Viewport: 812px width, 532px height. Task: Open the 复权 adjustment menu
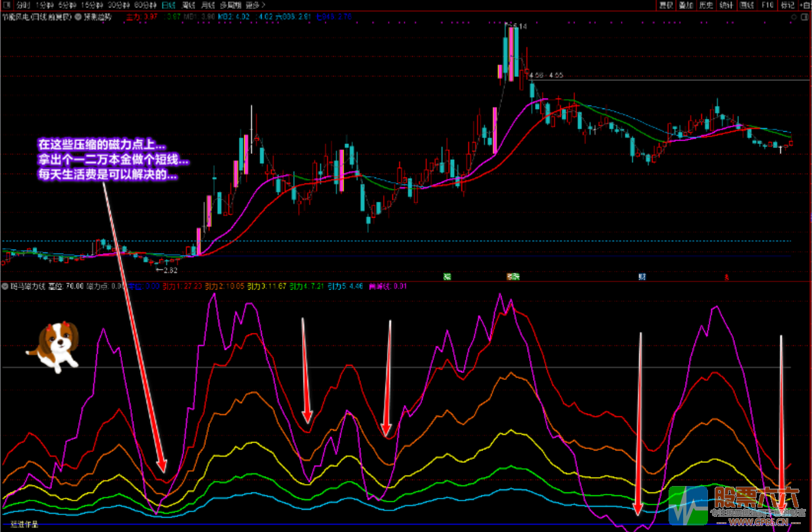coord(666,5)
